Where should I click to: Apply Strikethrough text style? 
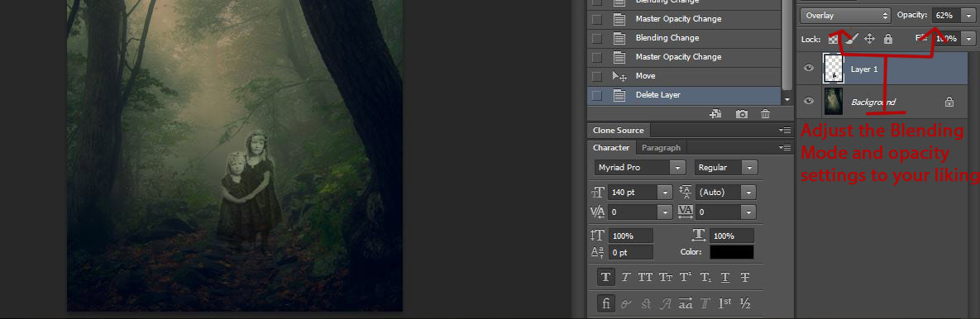(745, 277)
